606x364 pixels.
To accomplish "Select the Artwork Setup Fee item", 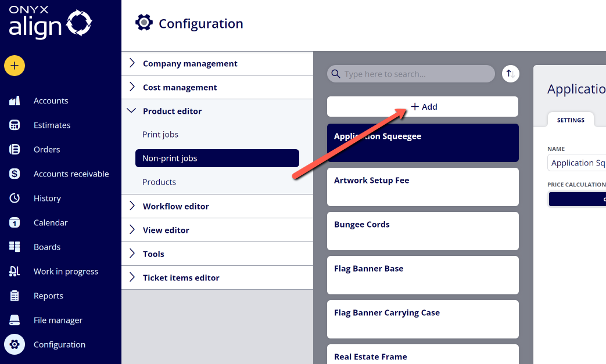I will [x=423, y=187].
